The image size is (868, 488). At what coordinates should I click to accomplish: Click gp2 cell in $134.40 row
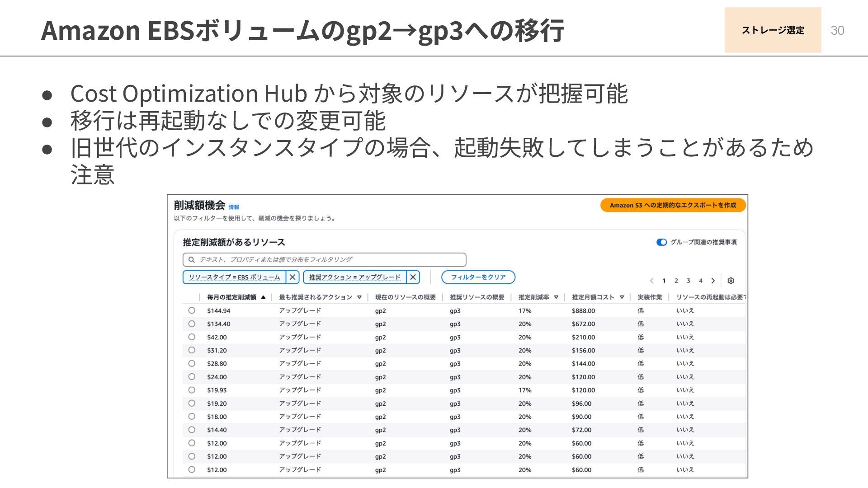[x=380, y=324]
